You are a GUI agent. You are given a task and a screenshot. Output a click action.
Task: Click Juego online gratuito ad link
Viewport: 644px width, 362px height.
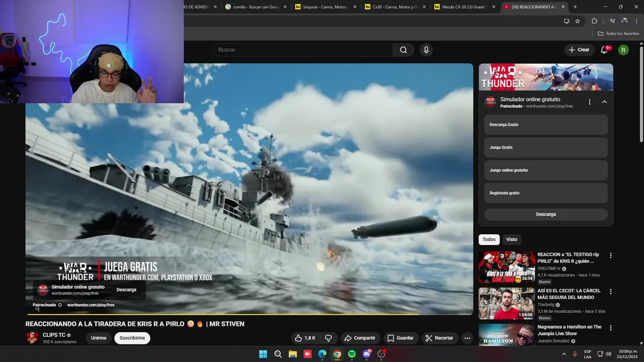[x=546, y=170]
